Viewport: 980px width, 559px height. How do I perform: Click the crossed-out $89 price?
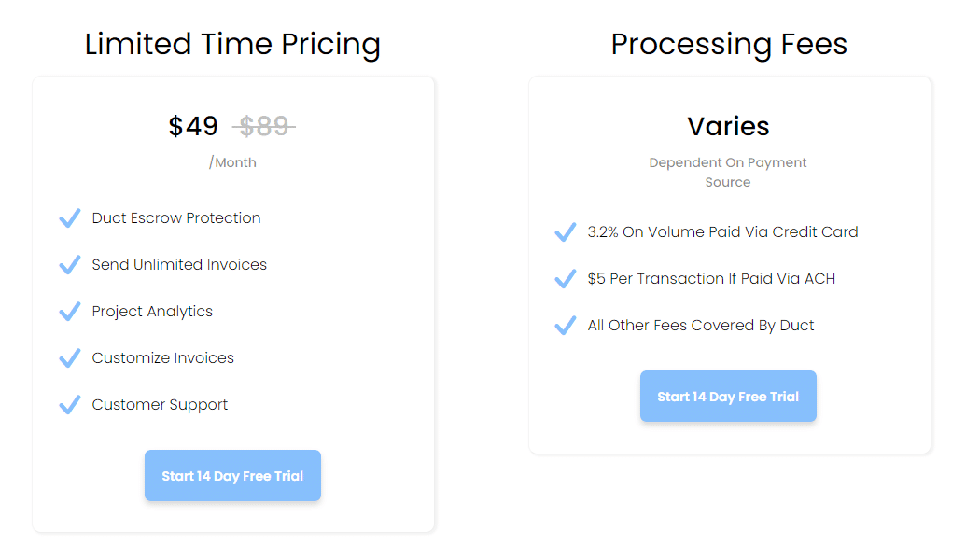[263, 126]
